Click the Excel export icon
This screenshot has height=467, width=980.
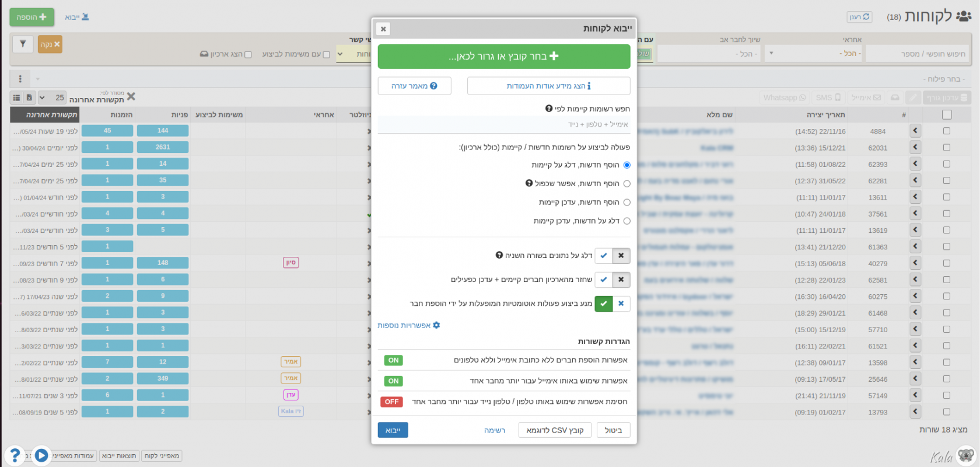(x=29, y=97)
